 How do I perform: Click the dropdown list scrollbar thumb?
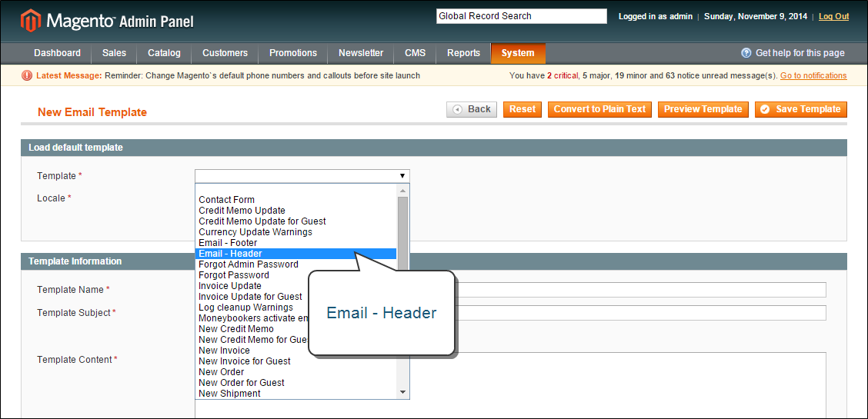coord(403,232)
